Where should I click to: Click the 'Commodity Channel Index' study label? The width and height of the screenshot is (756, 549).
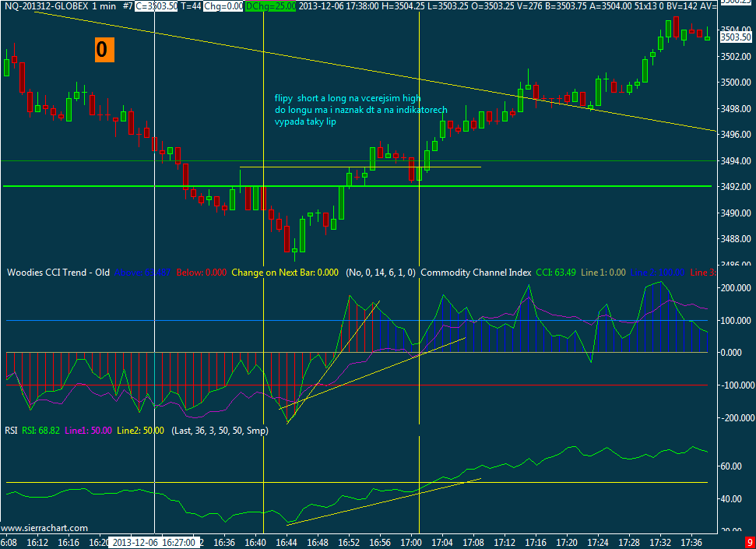pyautogui.click(x=476, y=273)
